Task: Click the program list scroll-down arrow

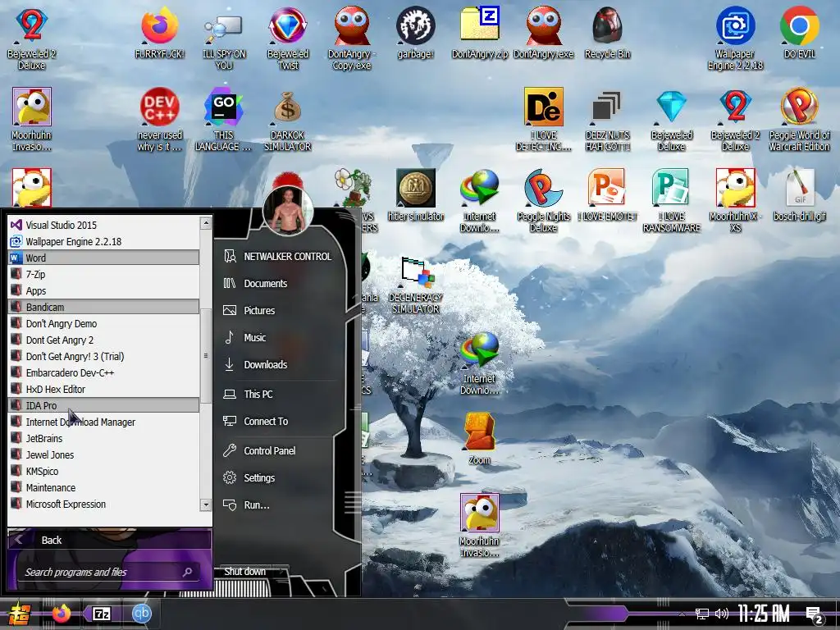Action: click(206, 504)
